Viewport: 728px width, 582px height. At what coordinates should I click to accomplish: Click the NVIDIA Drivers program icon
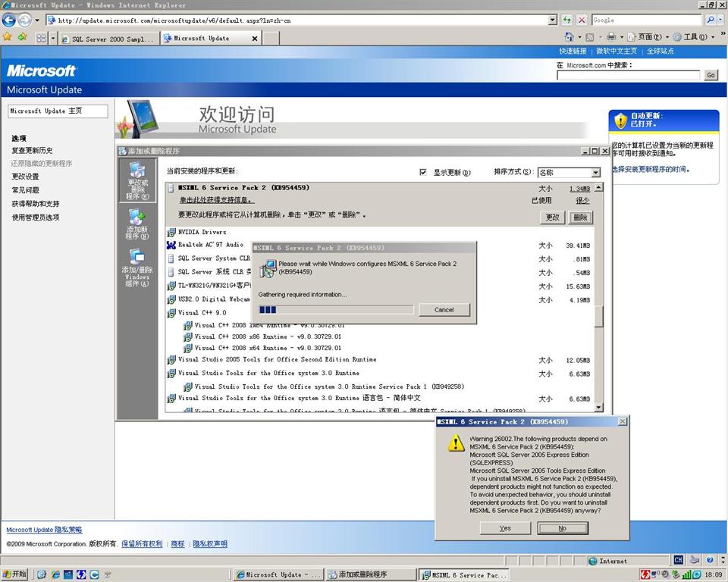click(x=171, y=232)
